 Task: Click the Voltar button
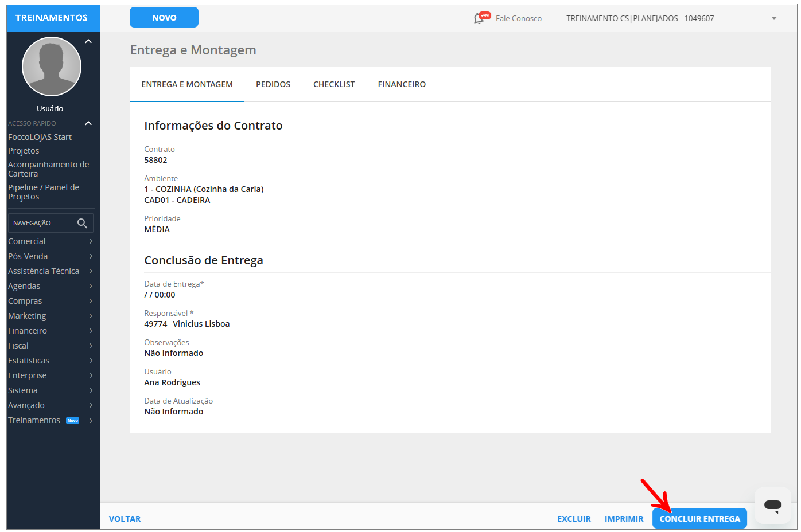(125, 519)
